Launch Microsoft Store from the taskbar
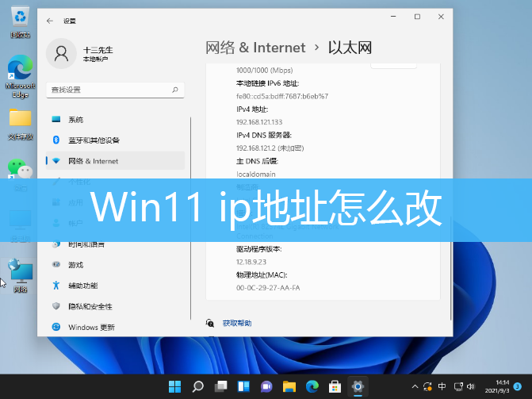The width and height of the screenshot is (532, 399). click(x=335, y=387)
